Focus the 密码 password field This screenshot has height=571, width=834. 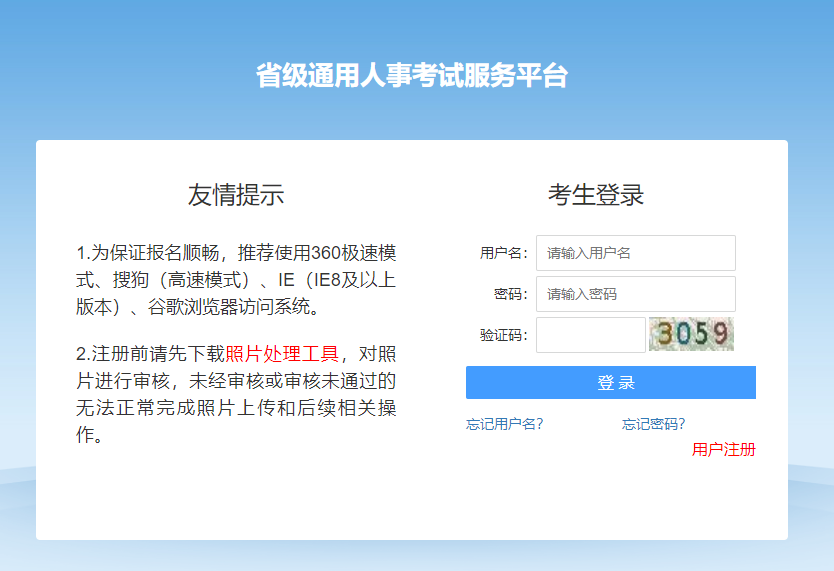pyautogui.click(x=635, y=294)
